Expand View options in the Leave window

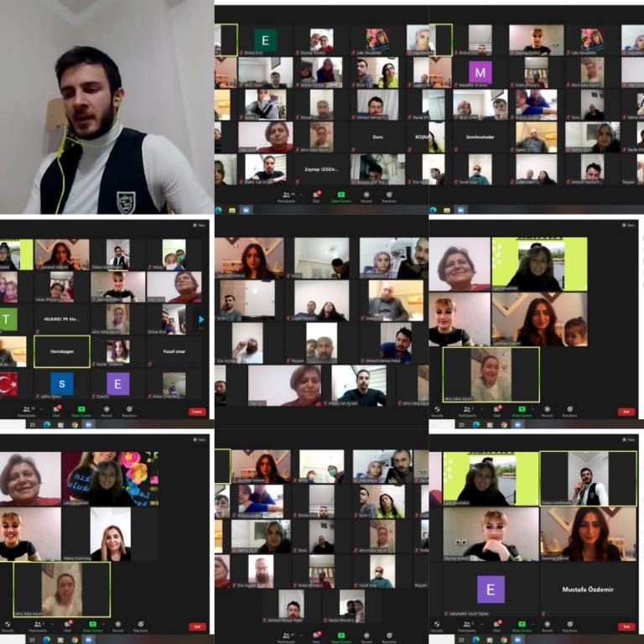[x=199, y=225]
